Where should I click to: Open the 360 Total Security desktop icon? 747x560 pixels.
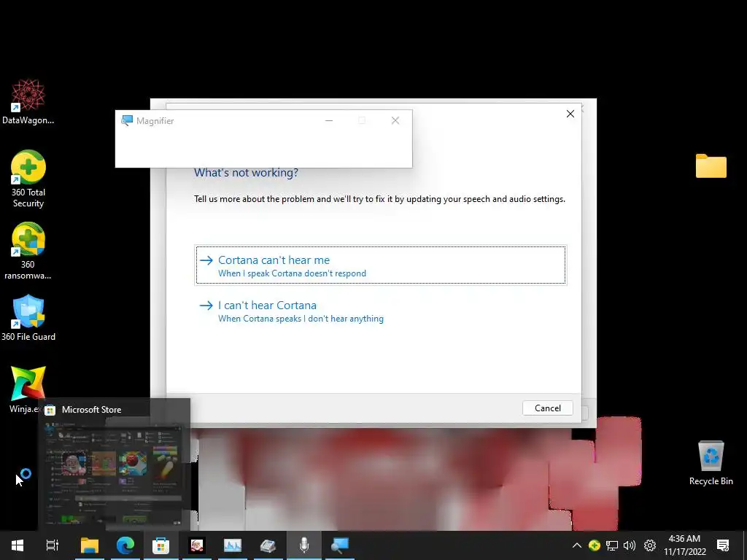point(28,179)
